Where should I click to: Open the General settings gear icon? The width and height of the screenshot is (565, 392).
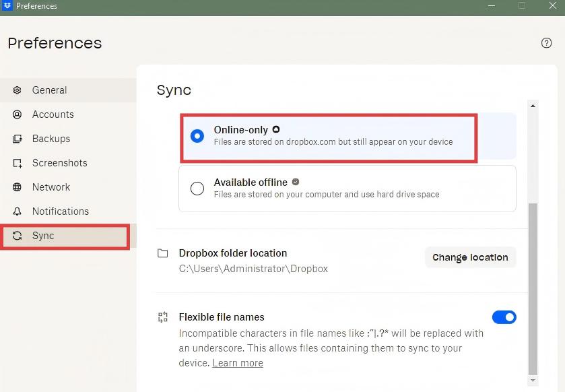(x=17, y=90)
